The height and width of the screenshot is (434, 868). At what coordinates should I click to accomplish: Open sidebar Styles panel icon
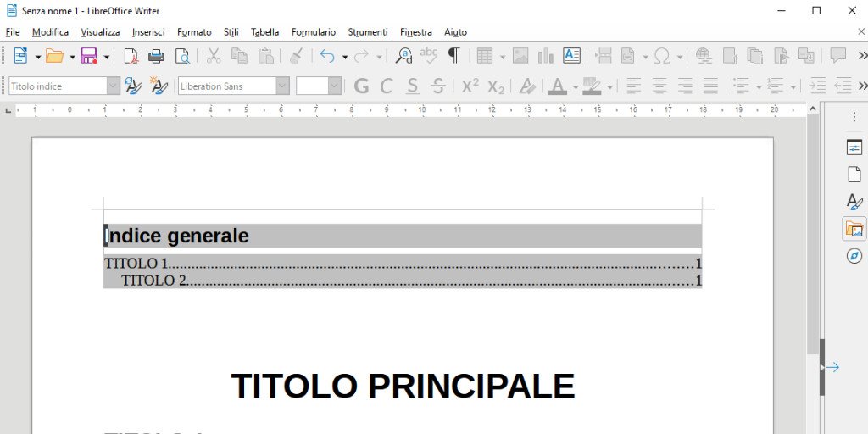point(854,202)
